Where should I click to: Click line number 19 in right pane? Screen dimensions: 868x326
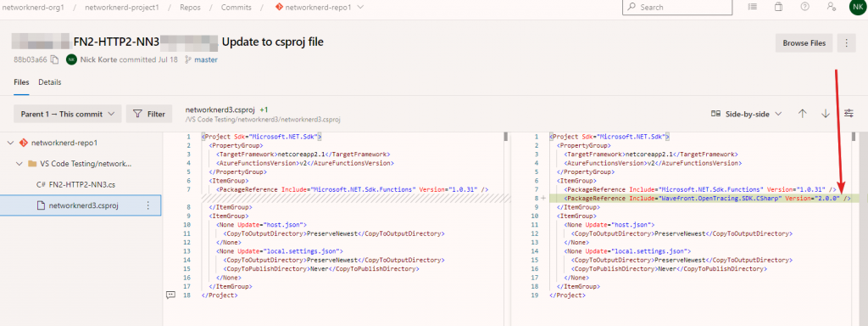click(x=536, y=295)
